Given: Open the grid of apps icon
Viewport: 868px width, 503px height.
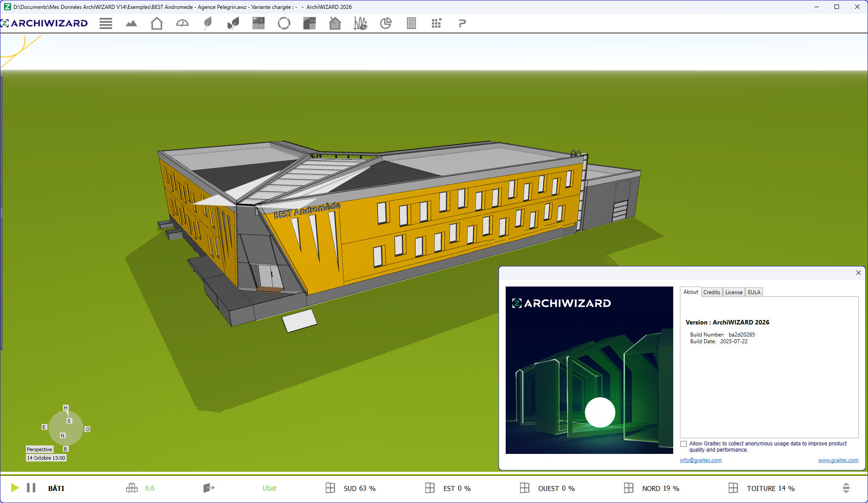Looking at the screenshot, I should click(x=436, y=23).
